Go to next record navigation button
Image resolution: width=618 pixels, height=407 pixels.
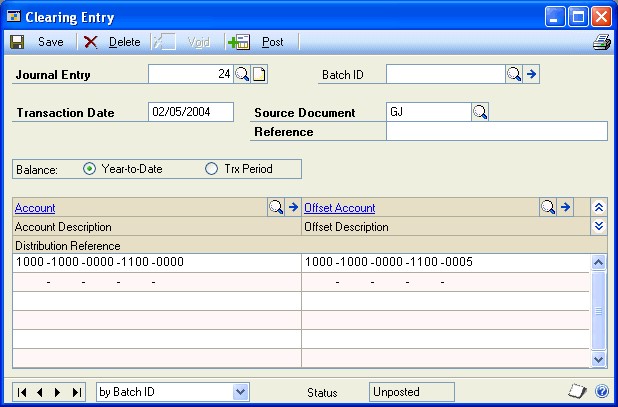pos(58,392)
